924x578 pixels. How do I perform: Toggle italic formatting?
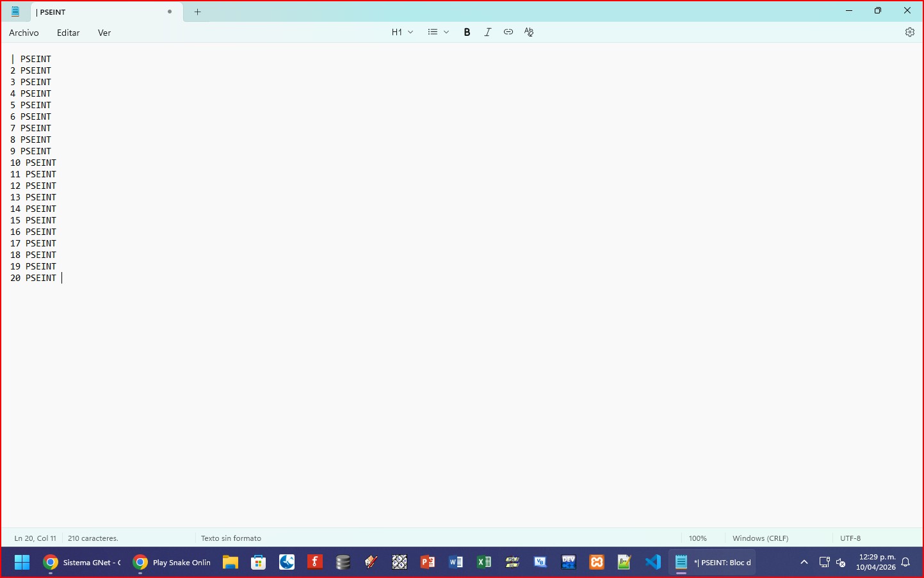487,32
